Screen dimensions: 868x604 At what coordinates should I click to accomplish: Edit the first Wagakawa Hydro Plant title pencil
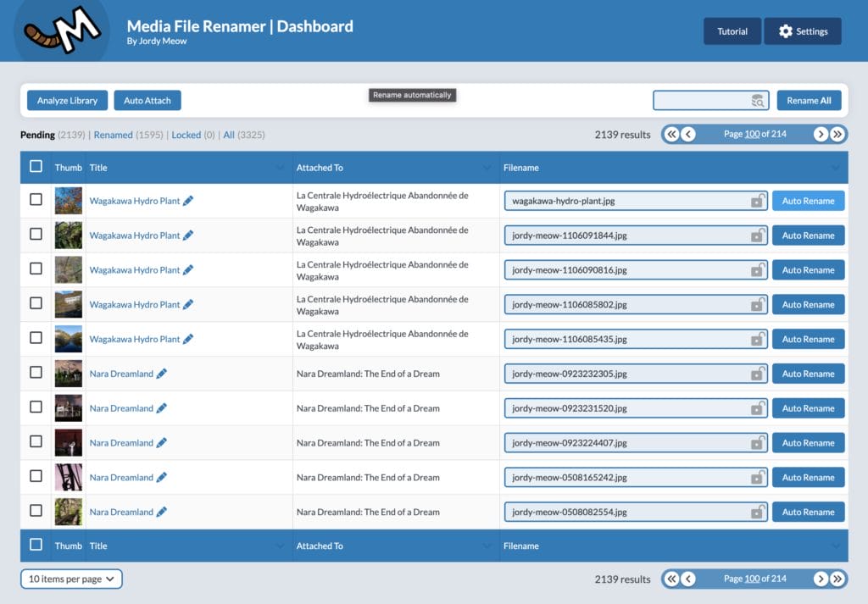point(188,200)
